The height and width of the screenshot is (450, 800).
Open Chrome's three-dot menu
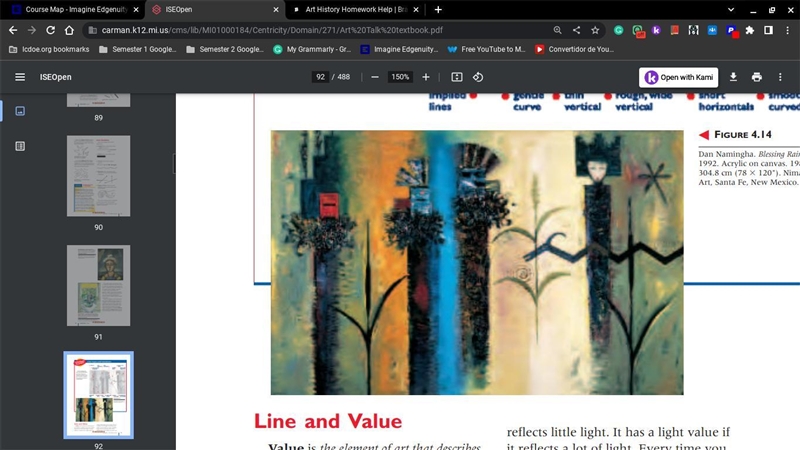(787, 30)
